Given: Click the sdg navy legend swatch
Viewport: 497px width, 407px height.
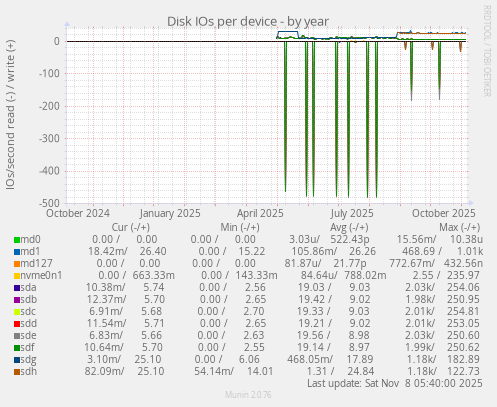Looking at the screenshot, I should click(17, 360).
